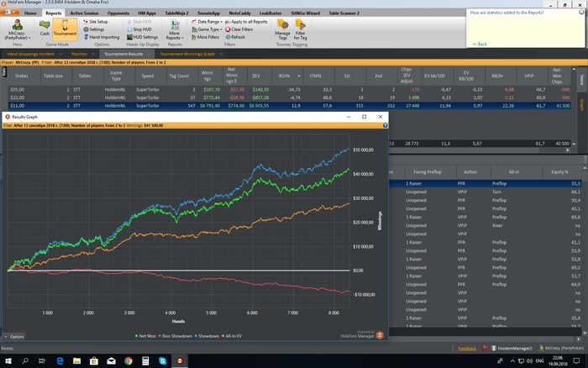Toggle the Net Won legend series
The height and width of the screenshot is (368, 588).
(x=145, y=336)
